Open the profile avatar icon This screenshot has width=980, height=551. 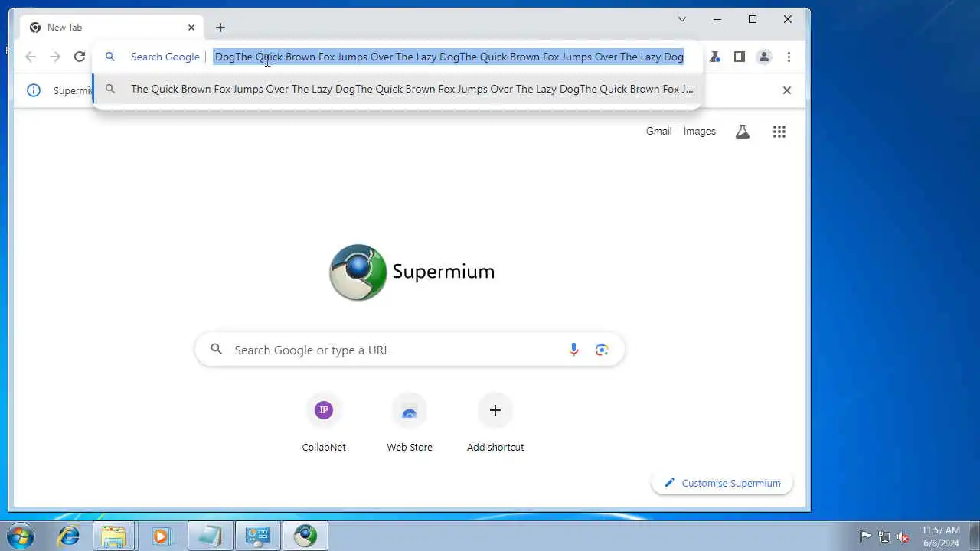coord(764,57)
